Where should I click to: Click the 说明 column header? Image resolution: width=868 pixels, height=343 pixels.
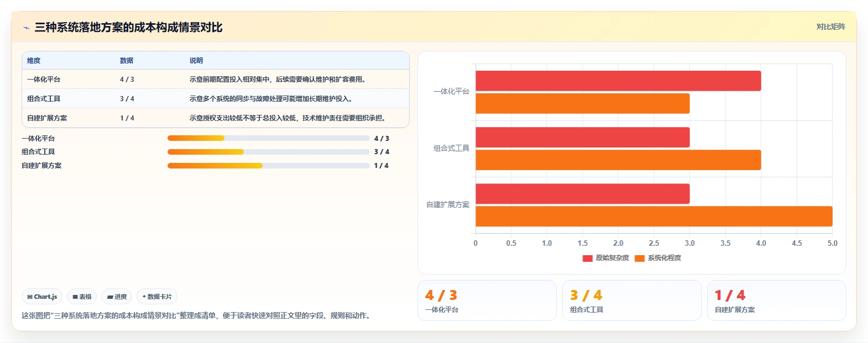196,61
